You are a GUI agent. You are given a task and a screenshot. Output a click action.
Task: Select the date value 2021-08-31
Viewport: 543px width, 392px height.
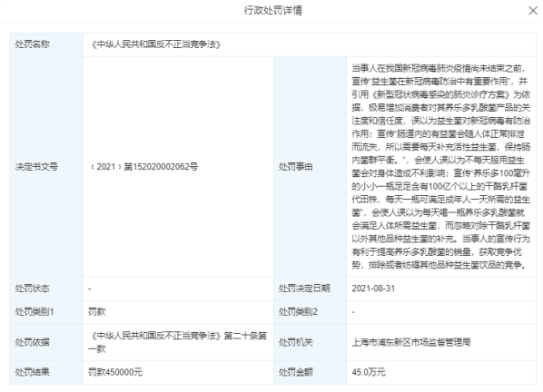click(x=373, y=289)
